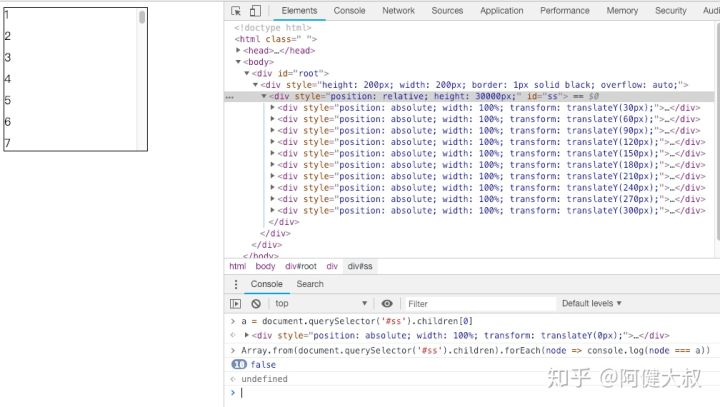Click the repeated count badge 10
The width and height of the screenshot is (720, 407).
pos(239,365)
